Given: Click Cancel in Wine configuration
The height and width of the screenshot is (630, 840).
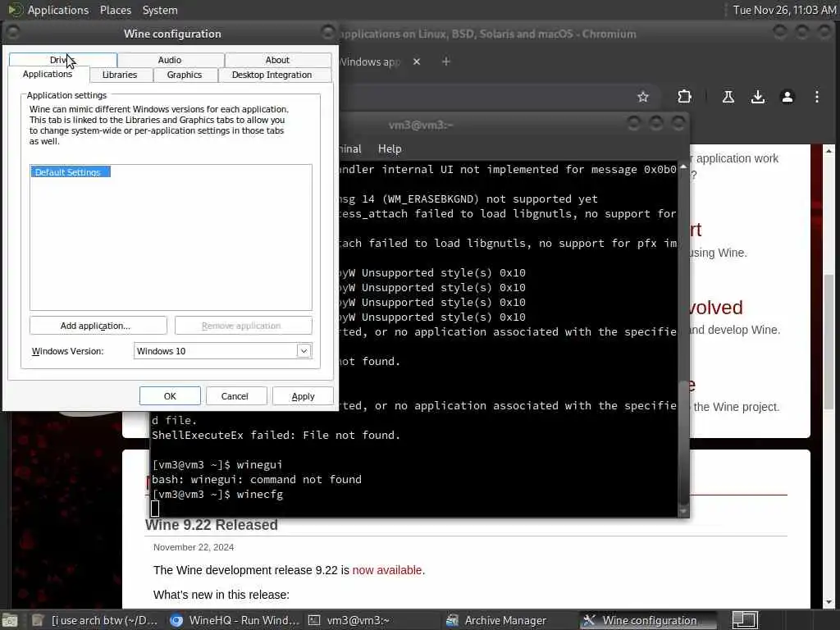Looking at the screenshot, I should pyautogui.click(x=235, y=396).
